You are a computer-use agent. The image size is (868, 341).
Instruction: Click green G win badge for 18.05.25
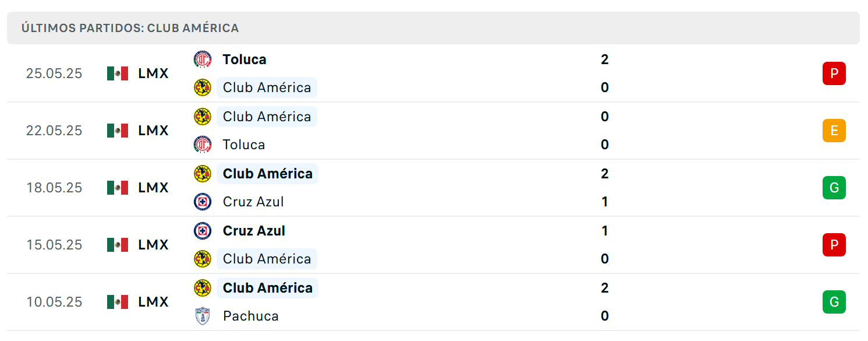[x=834, y=188]
